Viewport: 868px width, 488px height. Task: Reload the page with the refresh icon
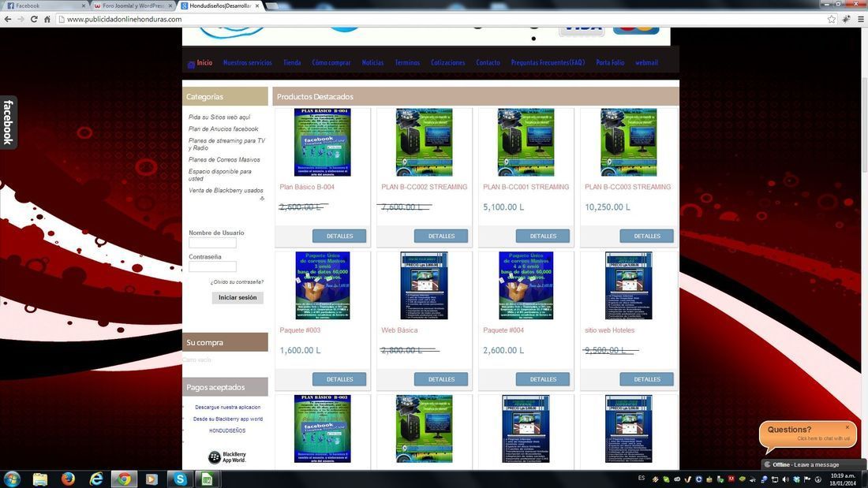(34, 19)
